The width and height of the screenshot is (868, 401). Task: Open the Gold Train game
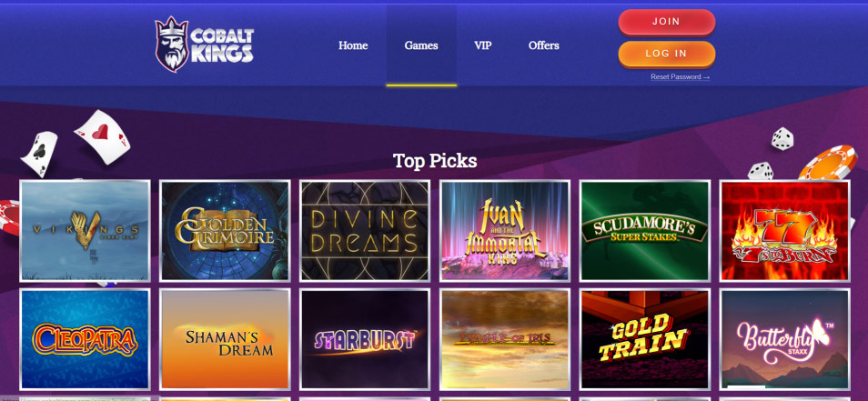point(645,339)
